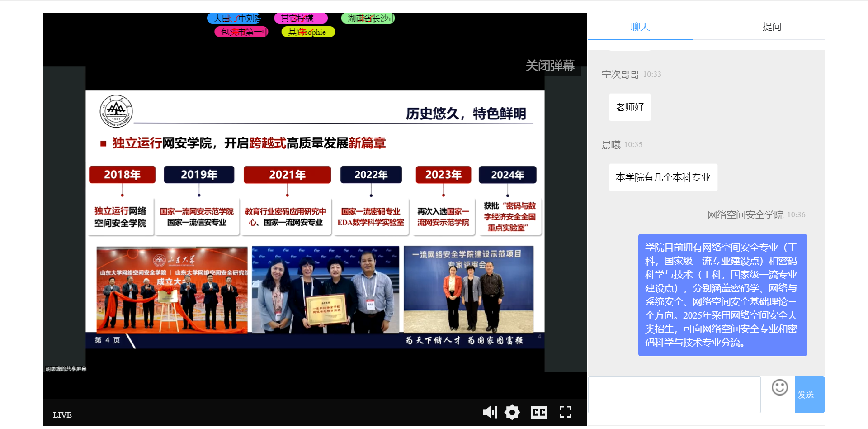Open the player settings gear
The width and height of the screenshot is (868, 429).
coord(512,412)
